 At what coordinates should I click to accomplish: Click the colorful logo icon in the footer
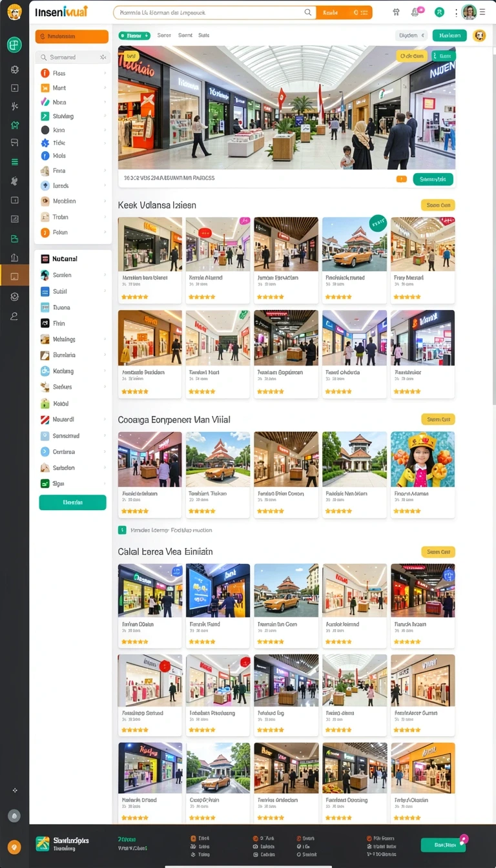(x=42, y=843)
